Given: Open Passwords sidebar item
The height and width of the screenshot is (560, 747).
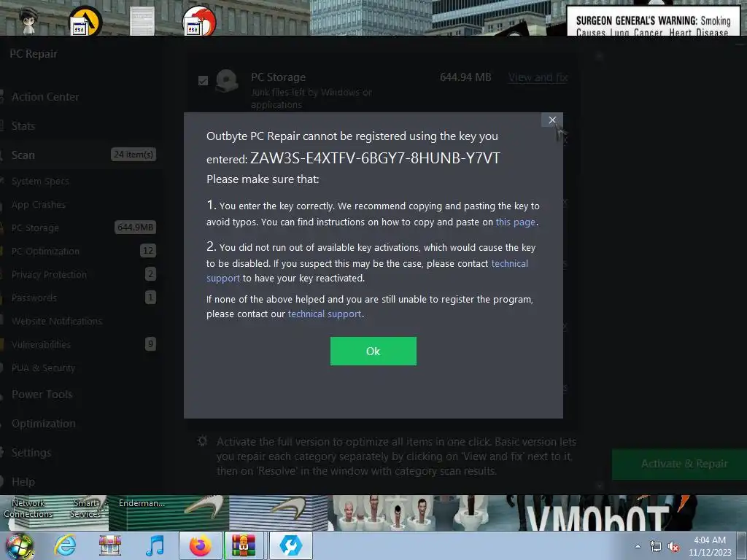Looking at the screenshot, I should pyautogui.click(x=34, y=297).
